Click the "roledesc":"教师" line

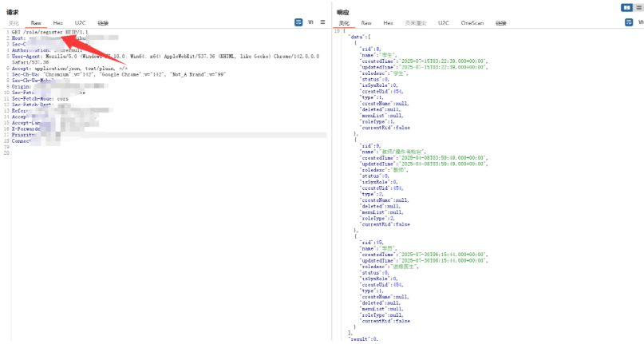384,170
